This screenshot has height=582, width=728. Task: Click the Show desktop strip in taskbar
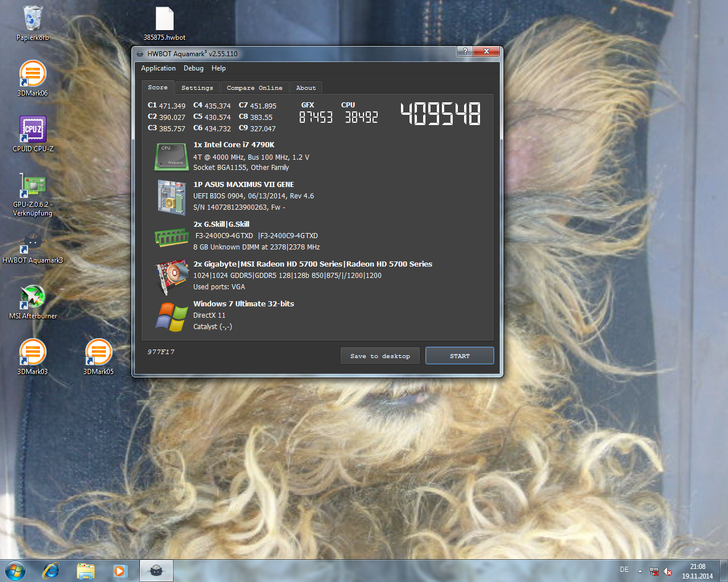tap(724, 571)
